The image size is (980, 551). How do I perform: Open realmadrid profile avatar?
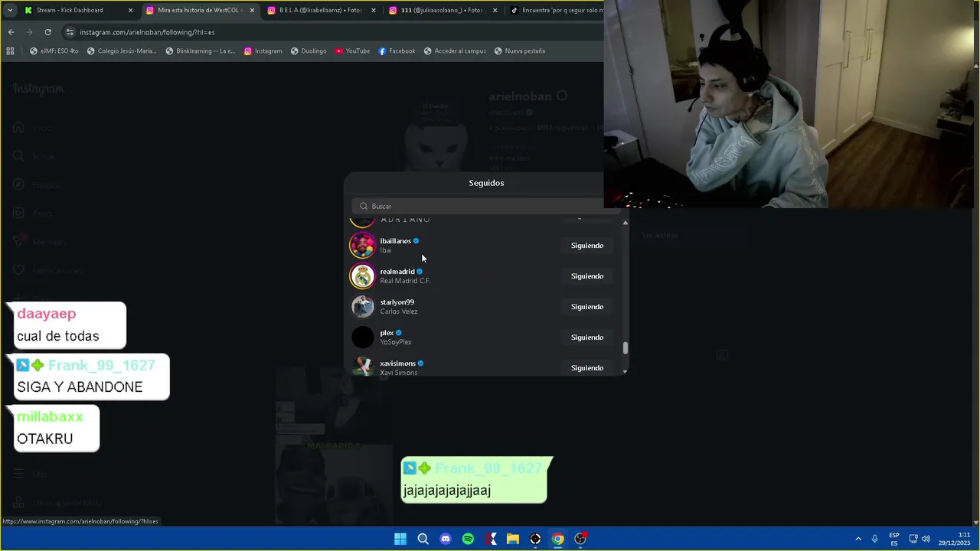pyautogui.click(x=362, y=275)
